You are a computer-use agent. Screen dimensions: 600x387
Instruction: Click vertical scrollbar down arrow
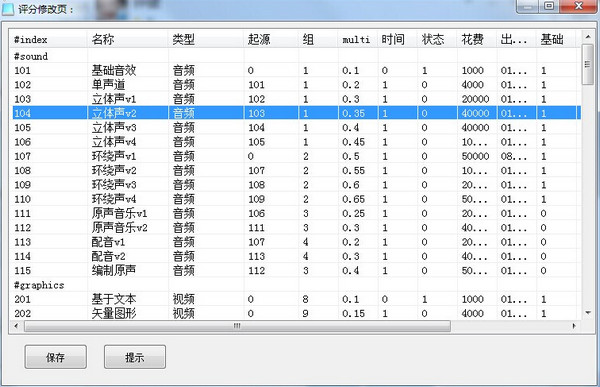pyautogui.click(x=588, y=313)
